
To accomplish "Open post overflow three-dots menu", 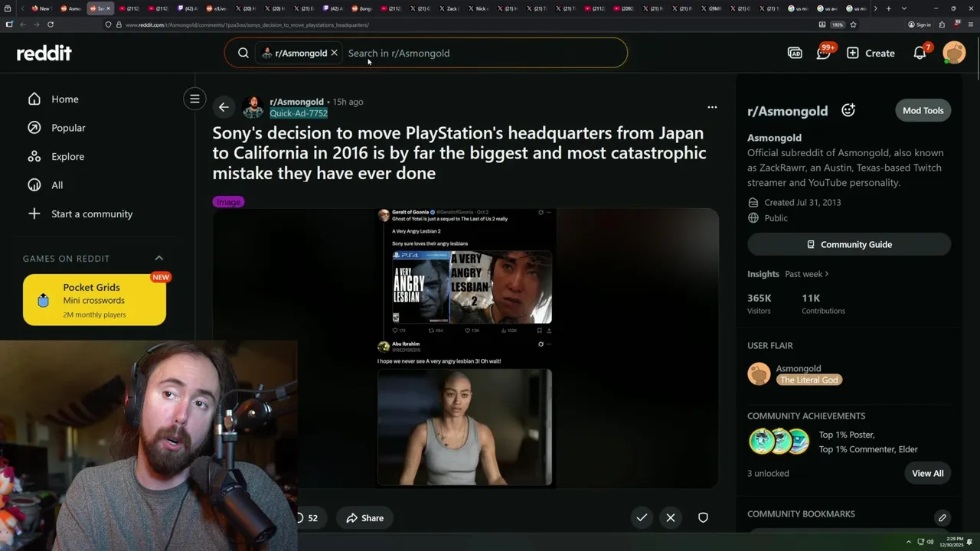I will 712,107.
